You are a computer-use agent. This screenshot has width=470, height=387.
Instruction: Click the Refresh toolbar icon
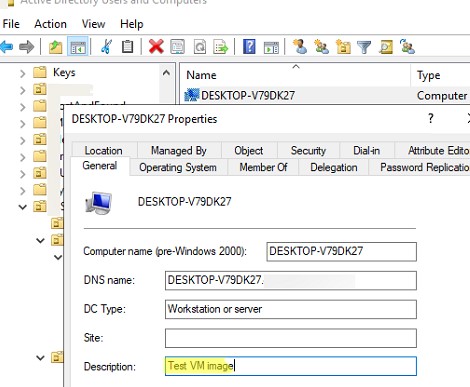tap(200, 47)
